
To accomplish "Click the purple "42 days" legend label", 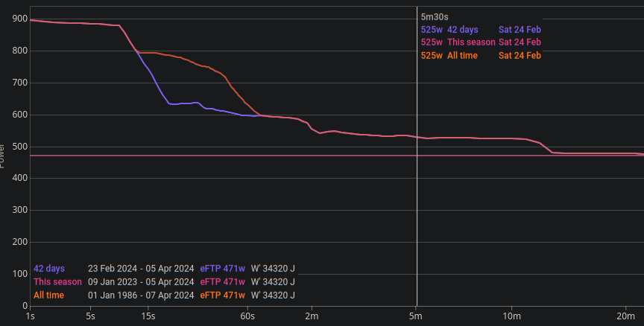I will pyautogui.click(x=49, y=269).
